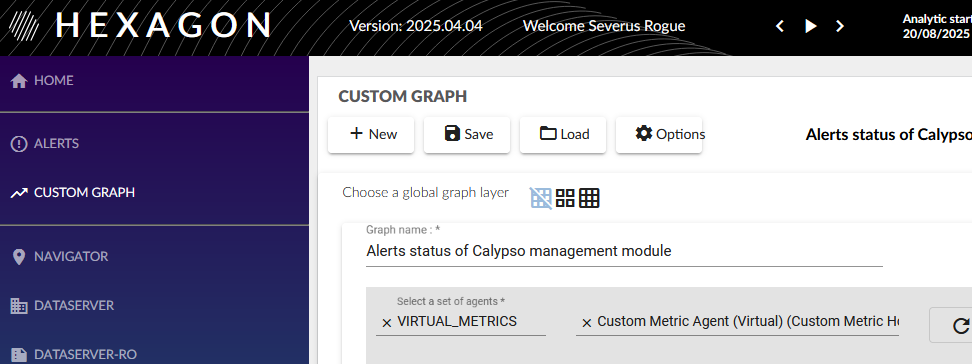This screenshot has width=972, height=364.
Task: Click the refresh agents button
Action: click(x=960, y=325)
